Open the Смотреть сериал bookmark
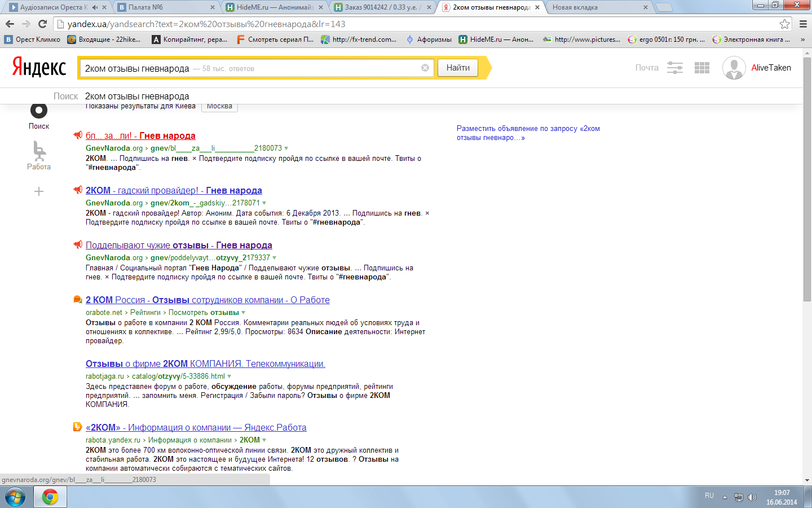Viewport: 812px width, 508px height. (275, 40)
